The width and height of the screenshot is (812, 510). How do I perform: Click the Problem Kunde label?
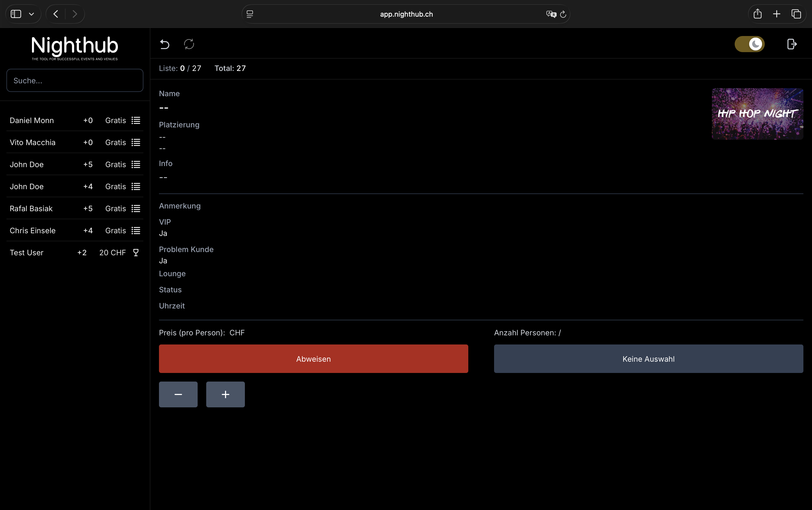186,249
